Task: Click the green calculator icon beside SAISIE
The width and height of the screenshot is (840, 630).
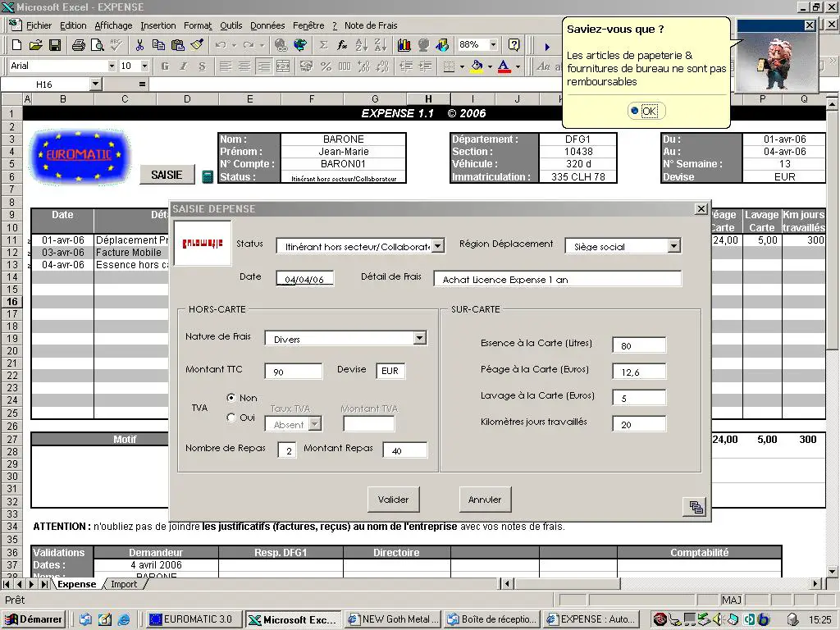Action: (208, 177)
